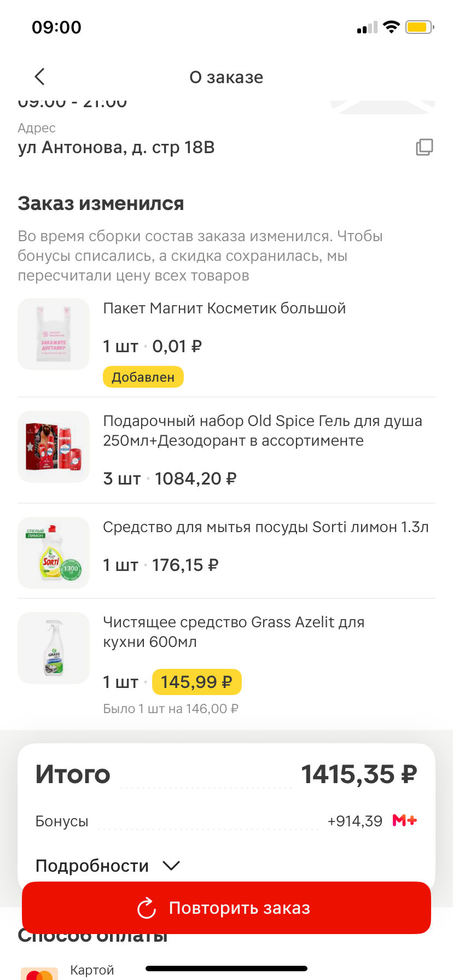Open the Подробности details section
Screen dimensions: 453x980
(x=92, y=866)
